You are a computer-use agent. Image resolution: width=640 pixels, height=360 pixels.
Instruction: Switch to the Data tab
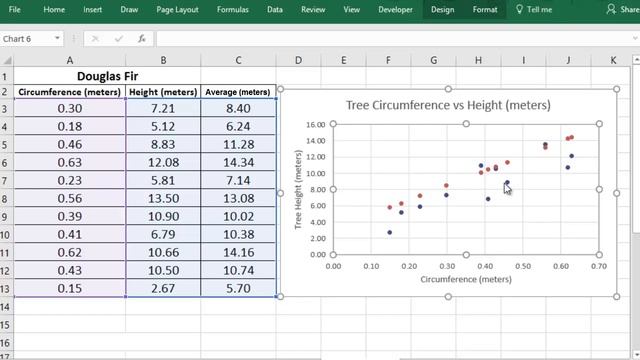(x=275, y=9)
